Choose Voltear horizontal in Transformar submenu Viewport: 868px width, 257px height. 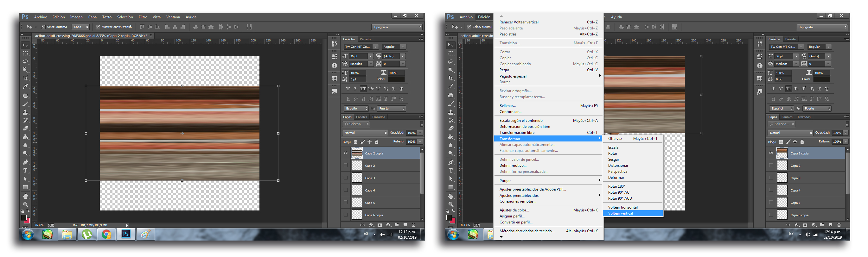633,207
